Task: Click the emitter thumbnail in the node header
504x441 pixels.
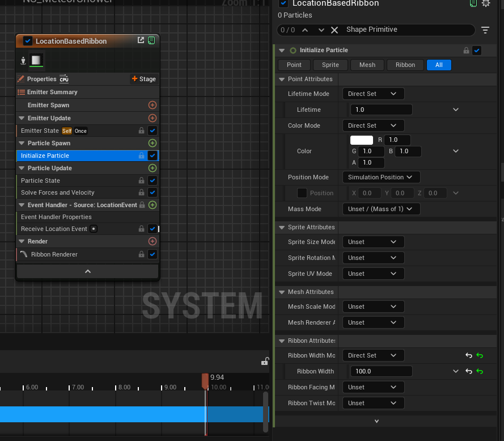Action: coord(36,60)
